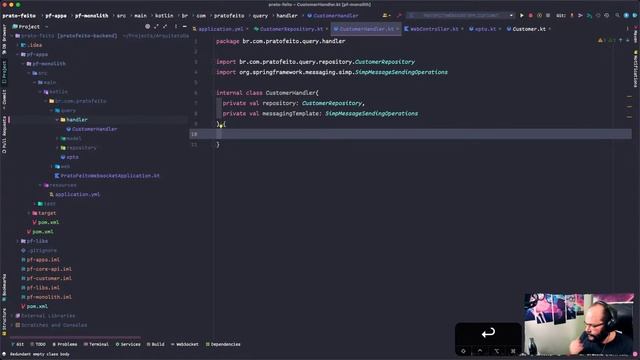Open the WebSocket tool window
640x360 pixels.
tap(184, 344)
